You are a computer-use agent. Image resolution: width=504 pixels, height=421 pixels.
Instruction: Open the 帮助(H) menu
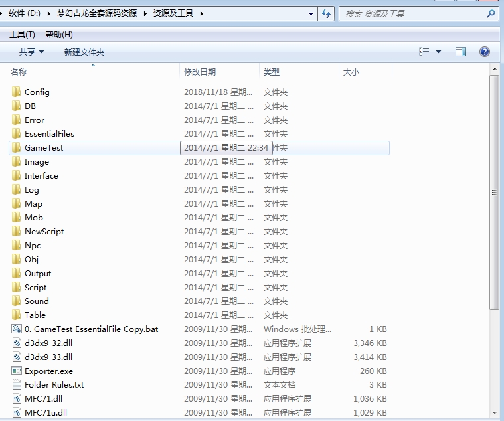click(x=59, y=35)
